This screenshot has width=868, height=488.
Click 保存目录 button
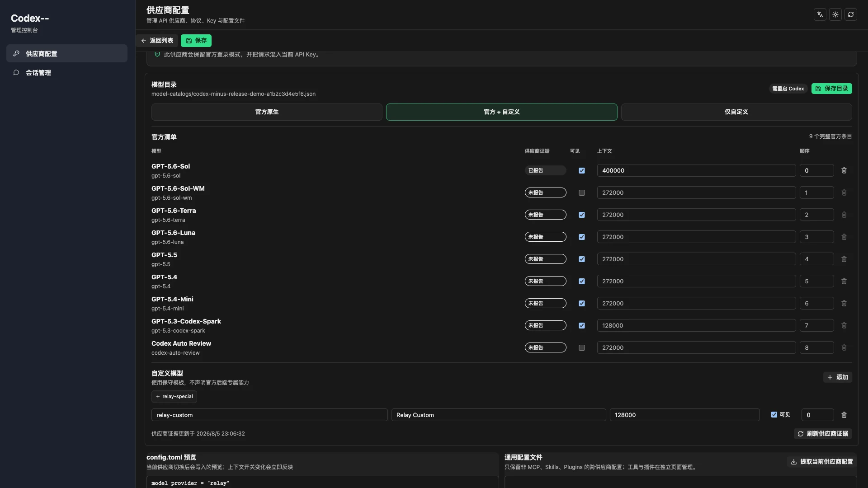[832, 89]
